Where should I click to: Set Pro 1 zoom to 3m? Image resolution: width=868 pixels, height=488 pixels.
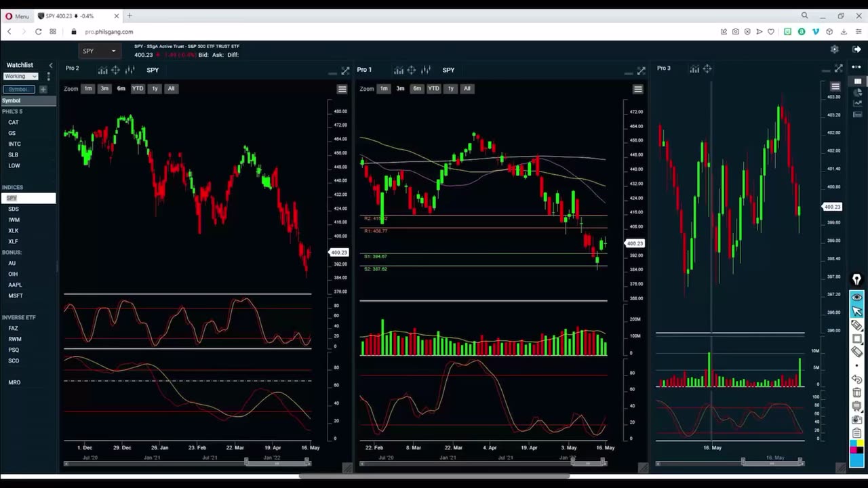(400, 89)
